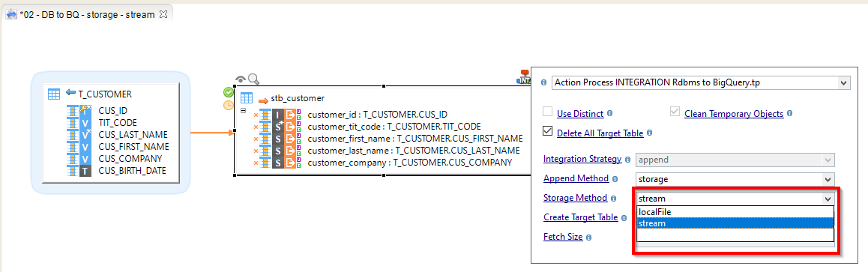Screen dimensions: 868x272
Task: Click the info icon beside the Action Process dropdown
Action: (544, 82)
